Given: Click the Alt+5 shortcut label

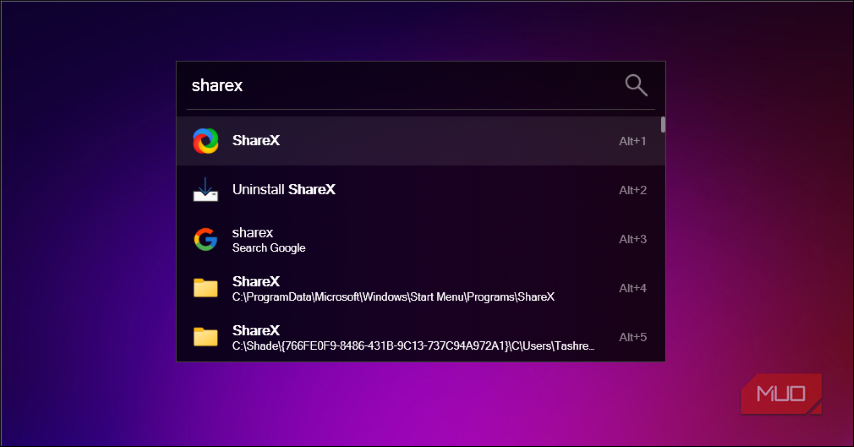Looking at the screenshot, I should tap(633, 337).
